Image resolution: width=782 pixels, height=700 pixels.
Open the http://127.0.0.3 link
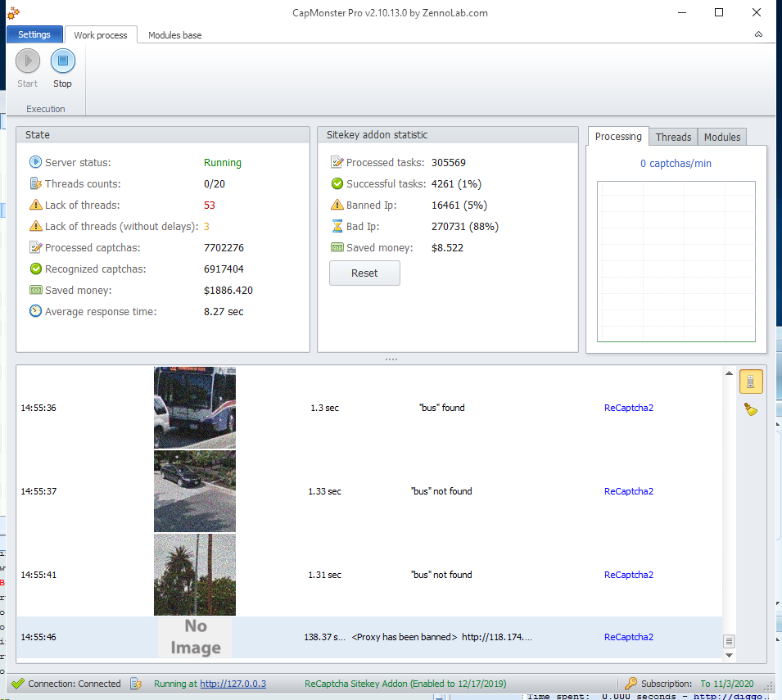click(x=233, y=684)
